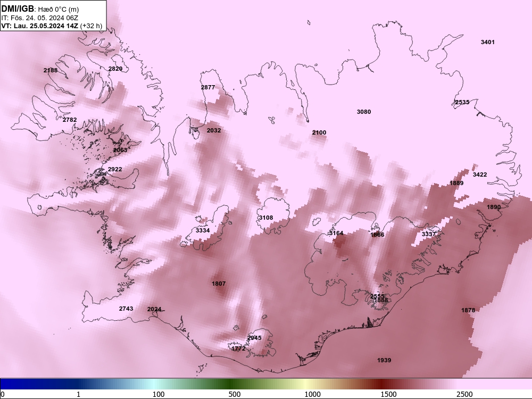Click the 1 label on the colour scale
Screen dimensions: 532x399
[x=78, y=394]
